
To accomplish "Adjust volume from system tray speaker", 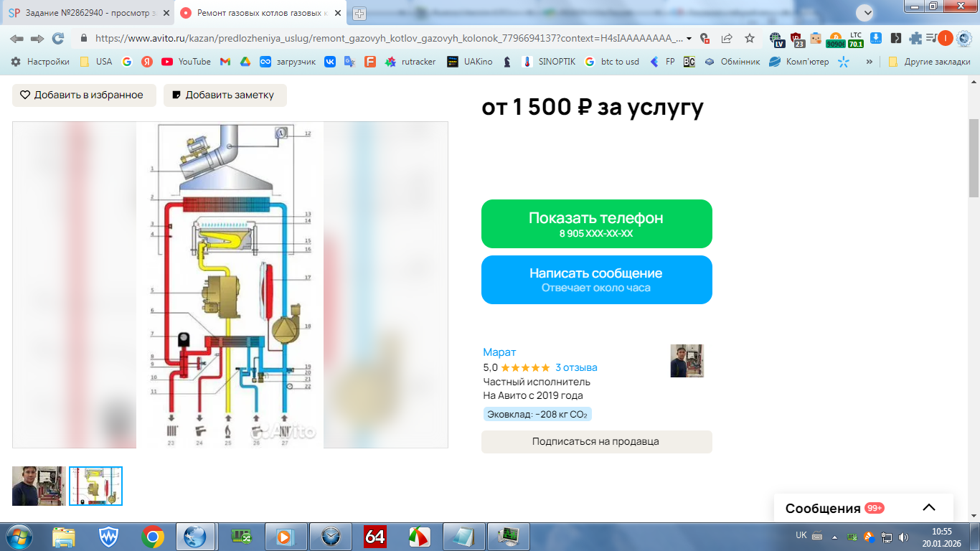I will pyautogui.click(x=903, y=537).
